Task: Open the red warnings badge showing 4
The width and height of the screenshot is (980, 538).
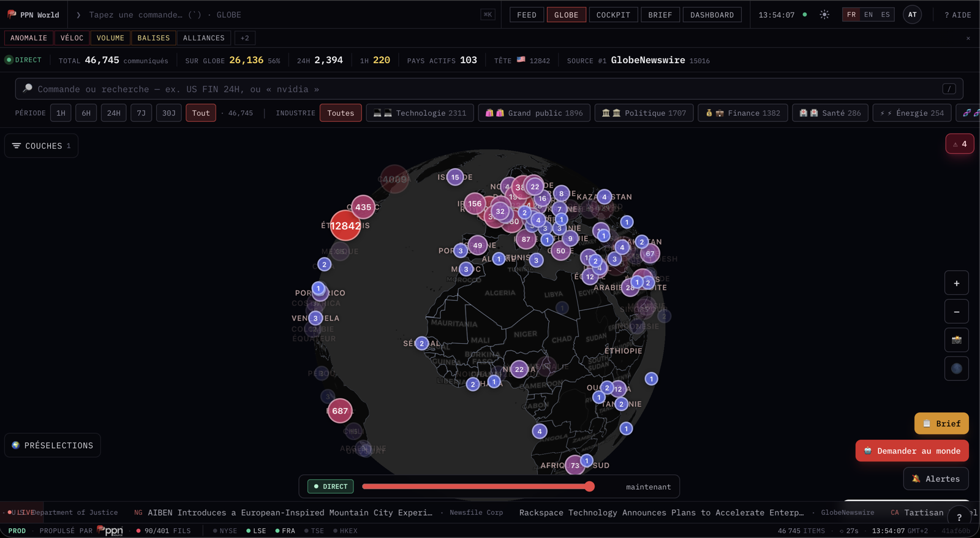Action: click(x=959, y=144)
